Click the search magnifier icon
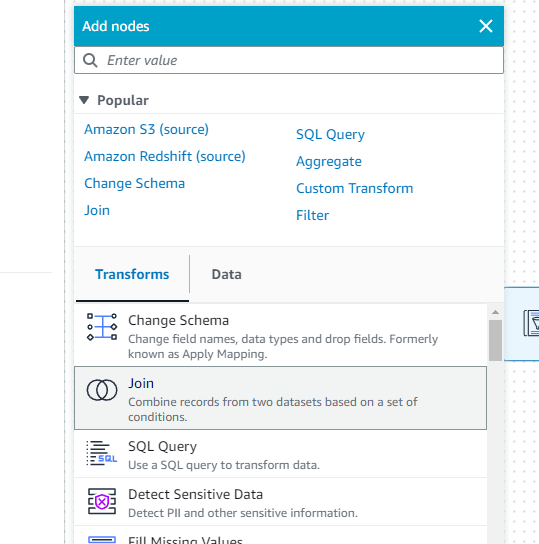The height and width of the screenshot is (544, 539). click(90, 60)
